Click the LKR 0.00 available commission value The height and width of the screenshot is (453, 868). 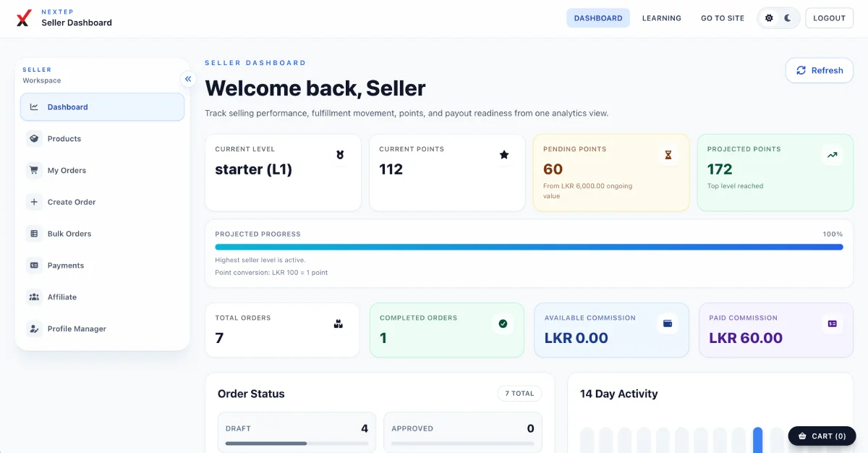click(576, 338)
